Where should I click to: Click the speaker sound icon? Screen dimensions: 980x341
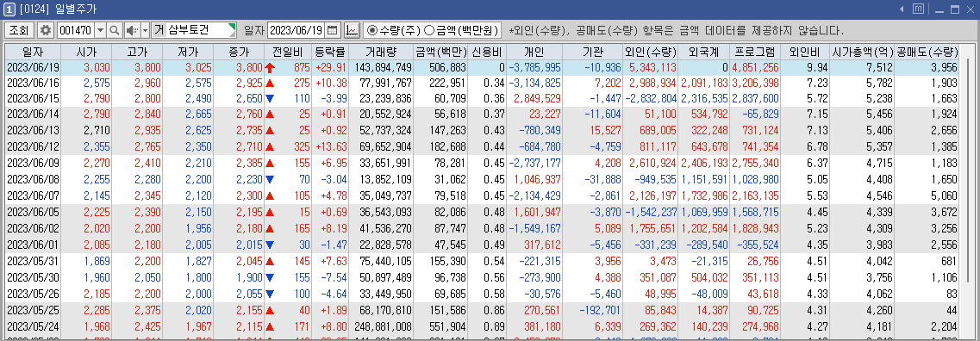[x=132, y=30]
